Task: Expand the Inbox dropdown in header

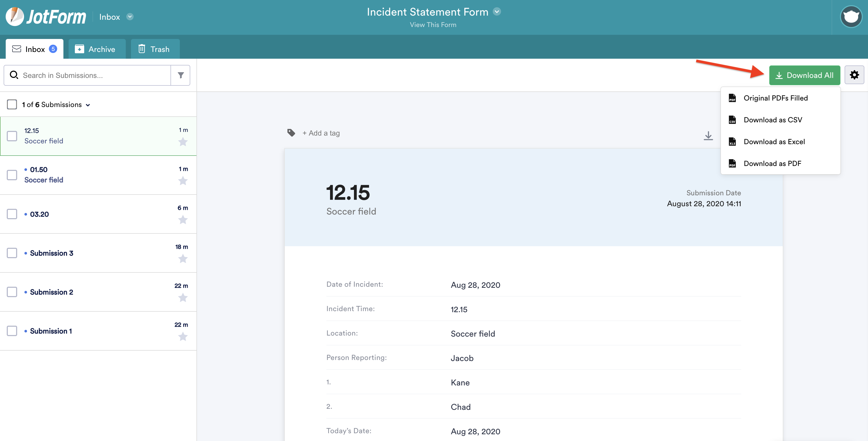Action: pos(130,17)
